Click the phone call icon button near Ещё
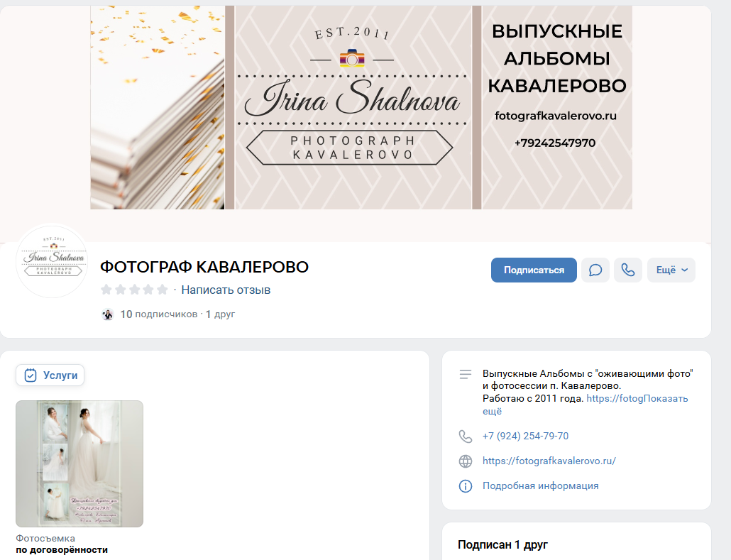Image resolution: width=731 pixels, height=560 pixels. click(627, 270)
